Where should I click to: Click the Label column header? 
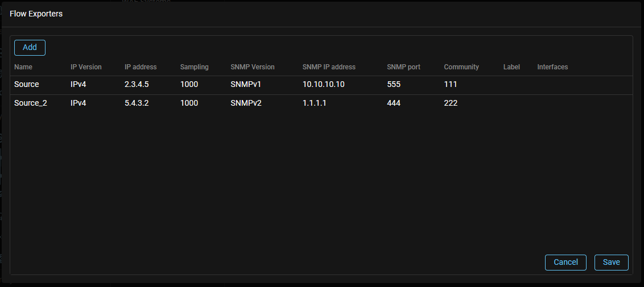pos(511,67)
